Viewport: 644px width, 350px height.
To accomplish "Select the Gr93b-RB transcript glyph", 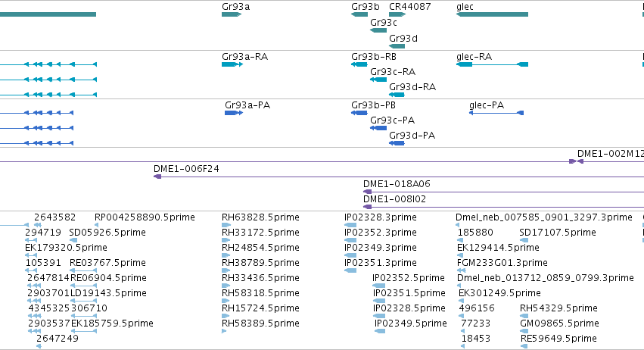I will pyautogui.click(x=359, y=64).
